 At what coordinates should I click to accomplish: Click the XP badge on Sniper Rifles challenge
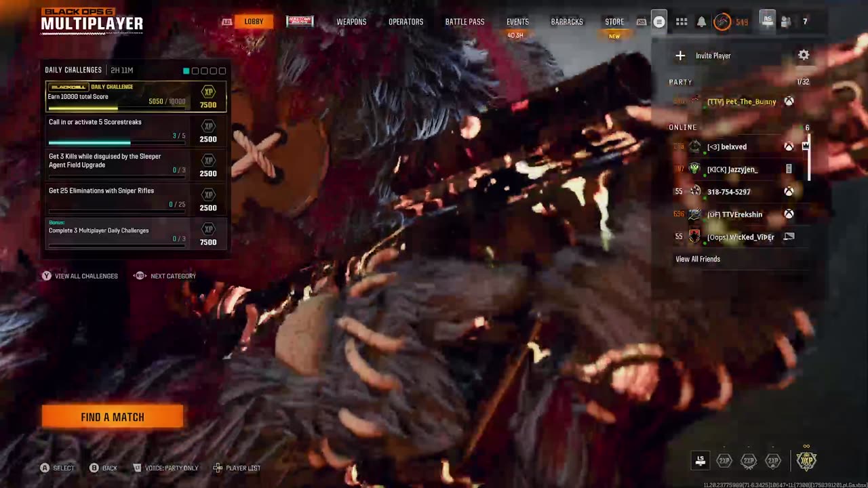coord(208,195)
